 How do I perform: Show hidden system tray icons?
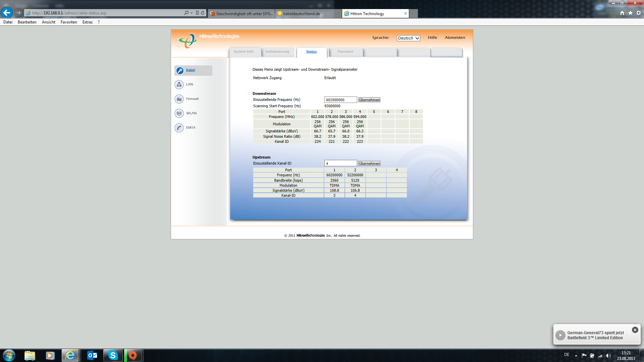point(576,355)
